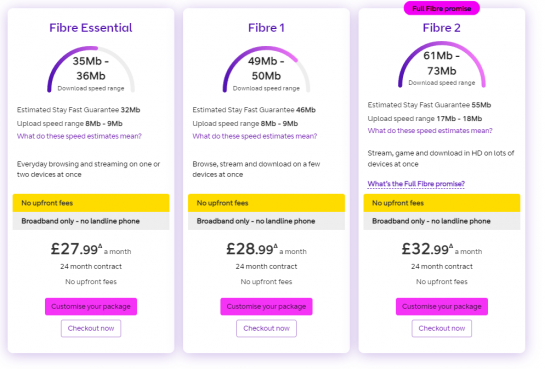This screenshot has width=545, height=369.
Task: Open What's the Full Fibre promise link
Action: [416, 184]
